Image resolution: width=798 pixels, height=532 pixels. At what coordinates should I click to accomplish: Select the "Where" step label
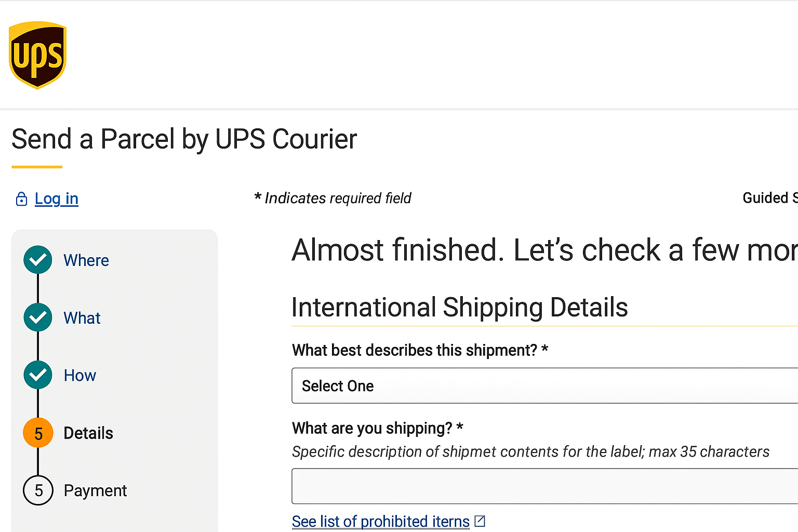[x=86, y=260]
